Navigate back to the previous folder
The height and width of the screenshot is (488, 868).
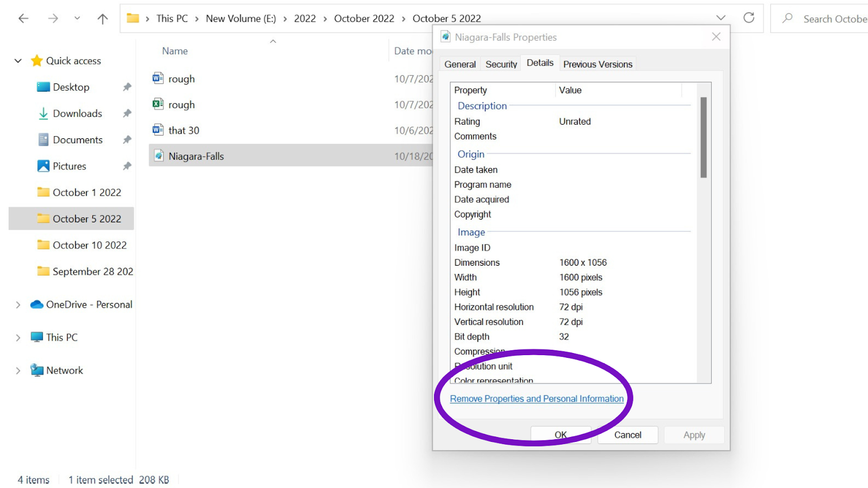click(x=23, y=18)
